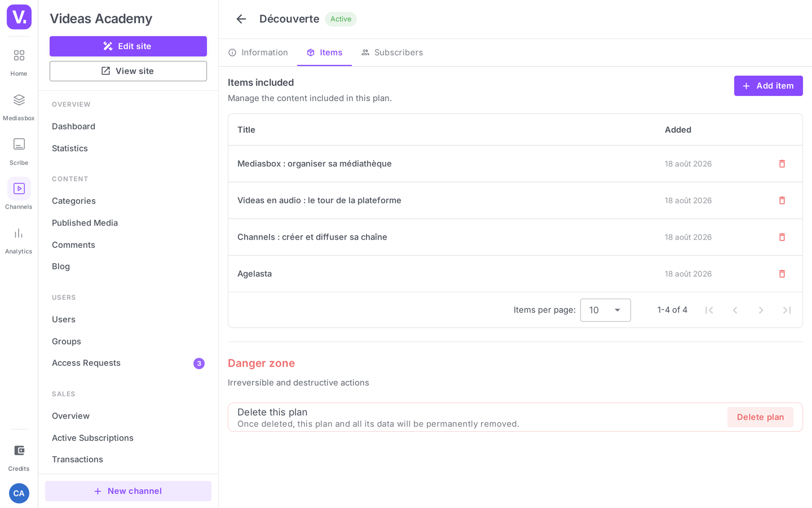Viewport: 812px width, 508px height.
Task: Open Analytics in the left rail
Action: click(x=19, y=241)
